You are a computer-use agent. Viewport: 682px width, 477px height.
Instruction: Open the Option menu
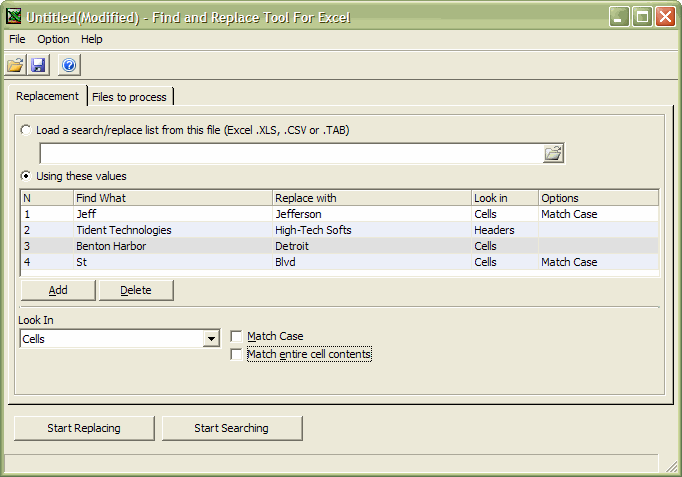pos(53,39)
